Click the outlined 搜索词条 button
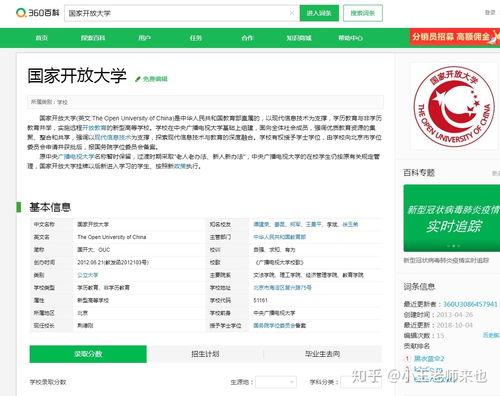500x396 pixels. coord(363,13)
